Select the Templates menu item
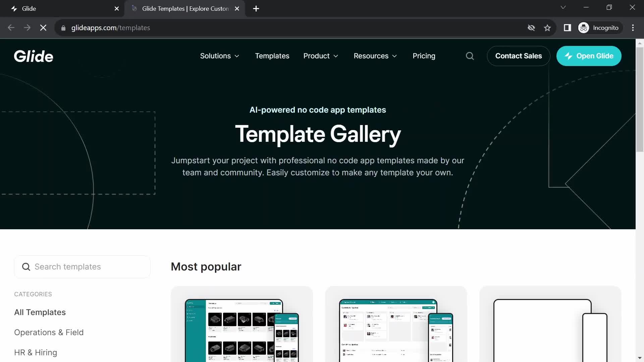The image size is (644, 362). [x=272, y=56]
